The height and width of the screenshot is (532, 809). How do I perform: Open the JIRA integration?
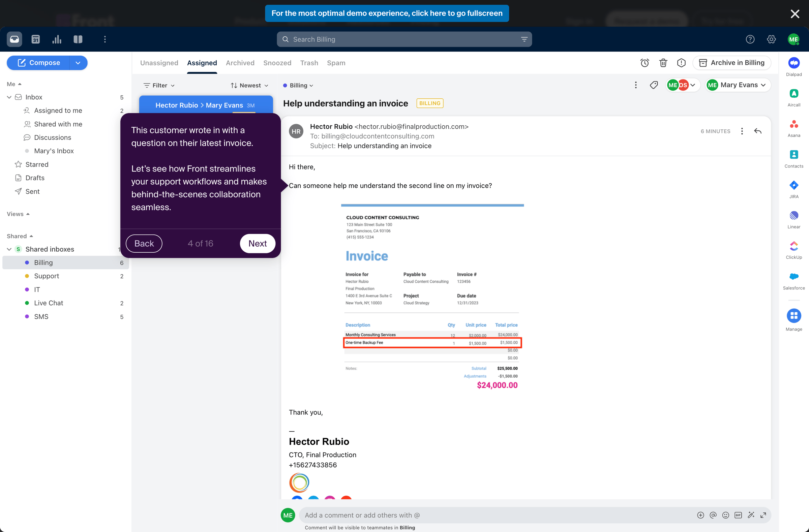pos(794,189)
